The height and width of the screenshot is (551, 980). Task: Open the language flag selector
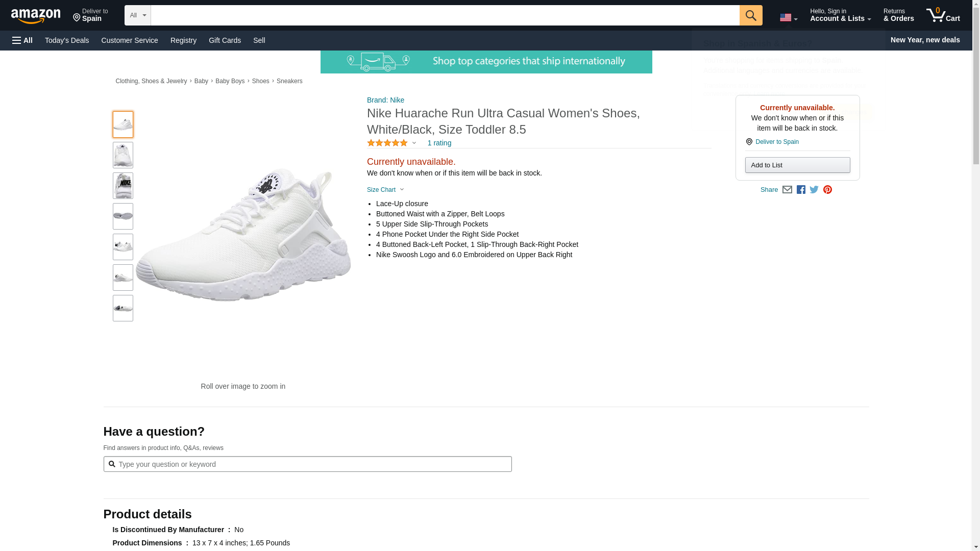tap(788, 17)
